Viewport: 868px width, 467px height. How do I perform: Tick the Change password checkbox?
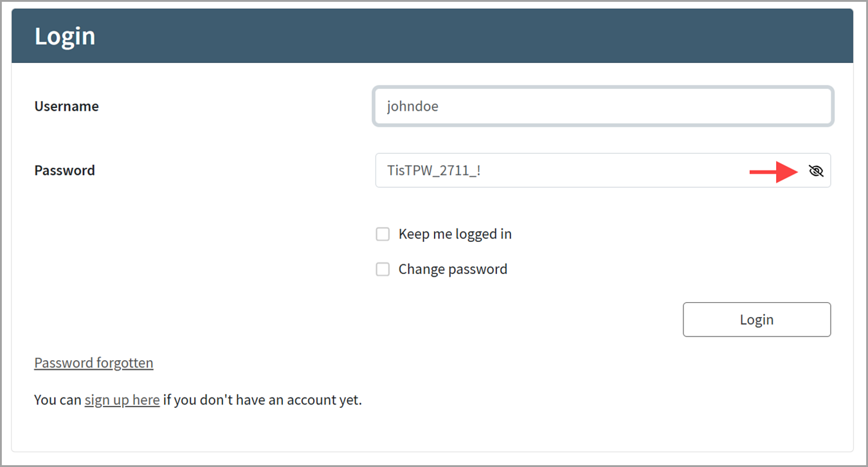(383, 270)
